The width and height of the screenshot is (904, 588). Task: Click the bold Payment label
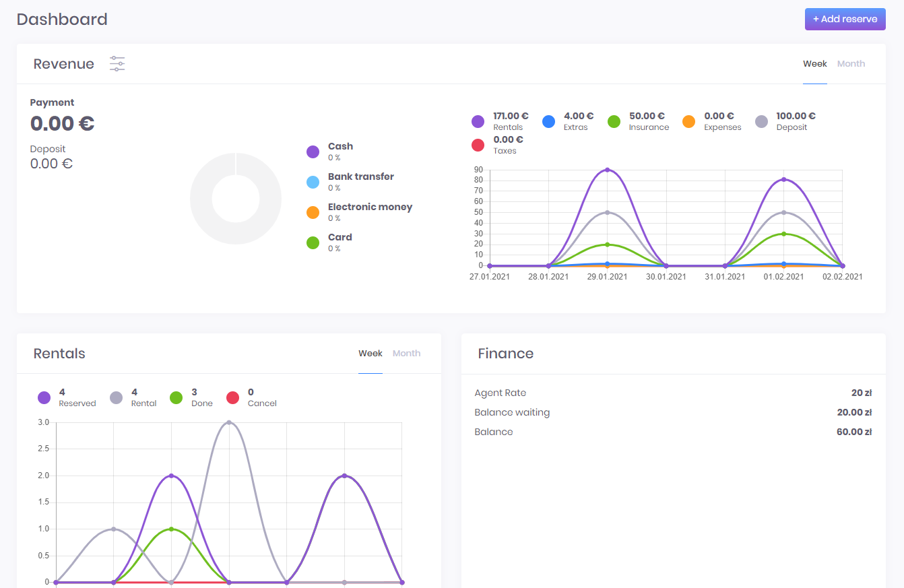point(53,102)
